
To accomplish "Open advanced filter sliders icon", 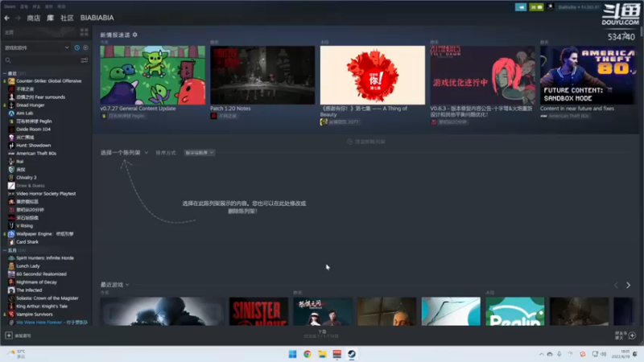I will click(85, 60).
